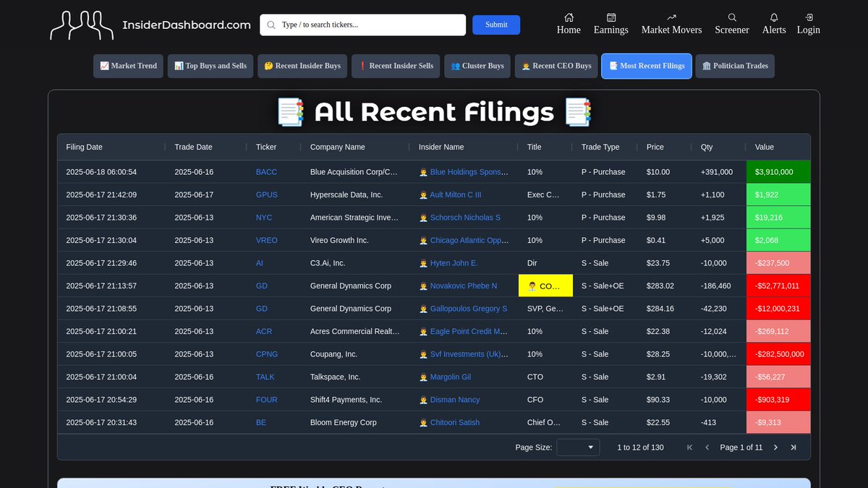Switch to Politician Trades tab
This screenshot has height=488, width=868.
(x=735, y=66)
